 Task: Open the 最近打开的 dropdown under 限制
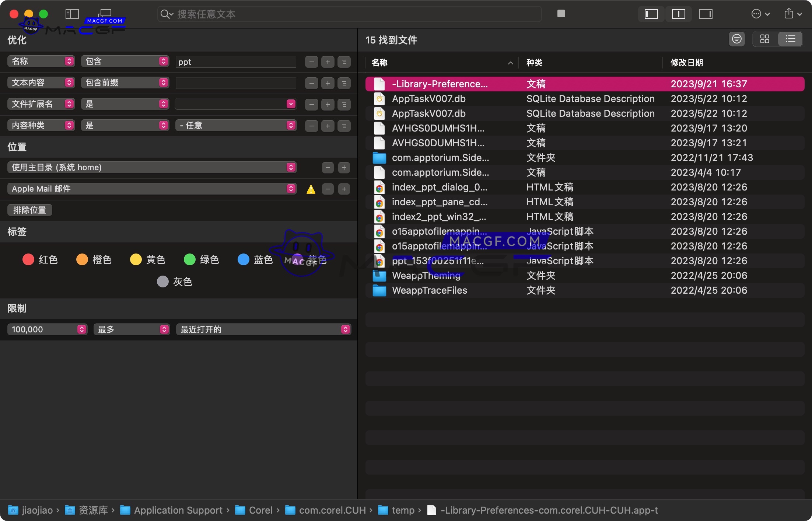[x=263, y=329]
